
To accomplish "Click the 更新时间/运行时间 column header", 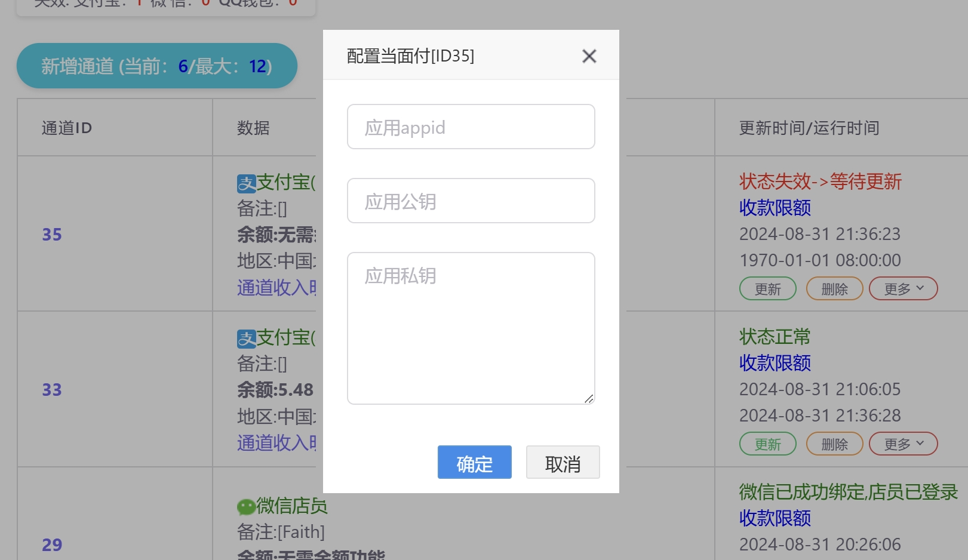I will pyautogui.click(x=809, y=128).
